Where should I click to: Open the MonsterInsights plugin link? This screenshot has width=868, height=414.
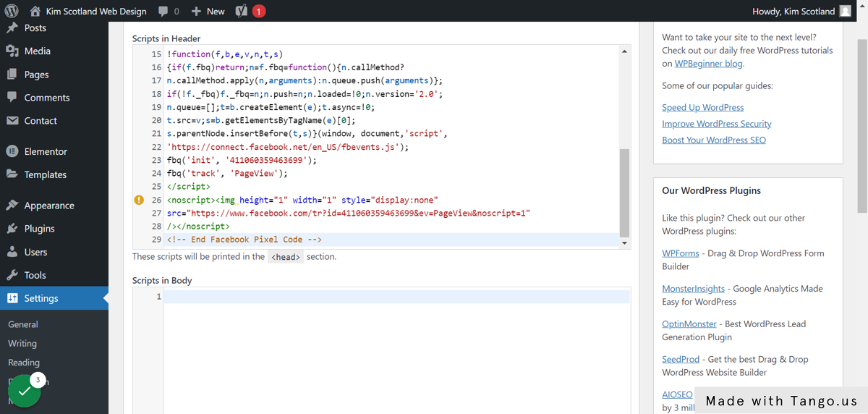click(693, 289)
